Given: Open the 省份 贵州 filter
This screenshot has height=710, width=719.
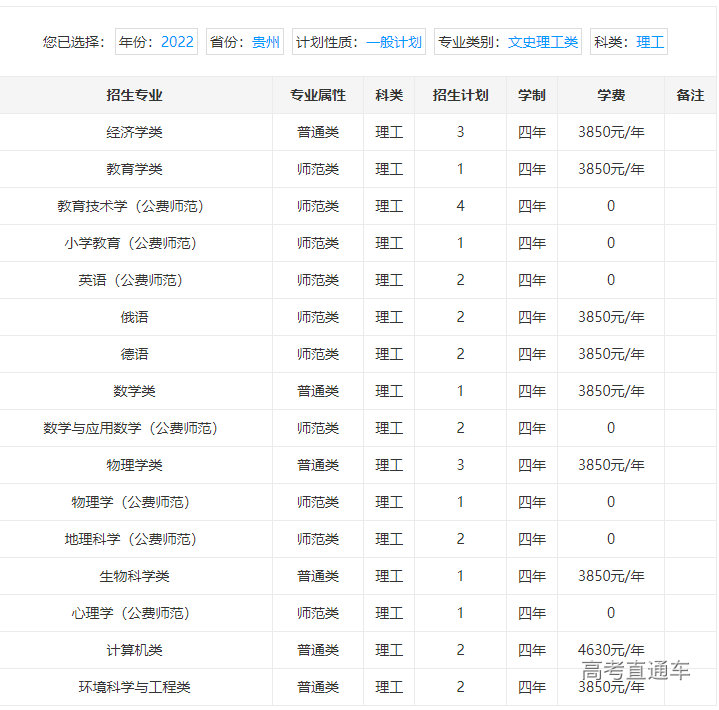Looking at the screenshot, I should point(245,42).
